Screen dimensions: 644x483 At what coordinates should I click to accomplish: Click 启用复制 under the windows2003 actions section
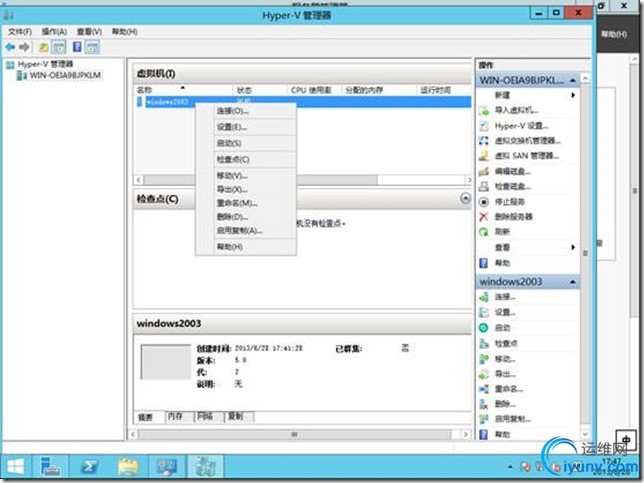click(x=512, y=419)
